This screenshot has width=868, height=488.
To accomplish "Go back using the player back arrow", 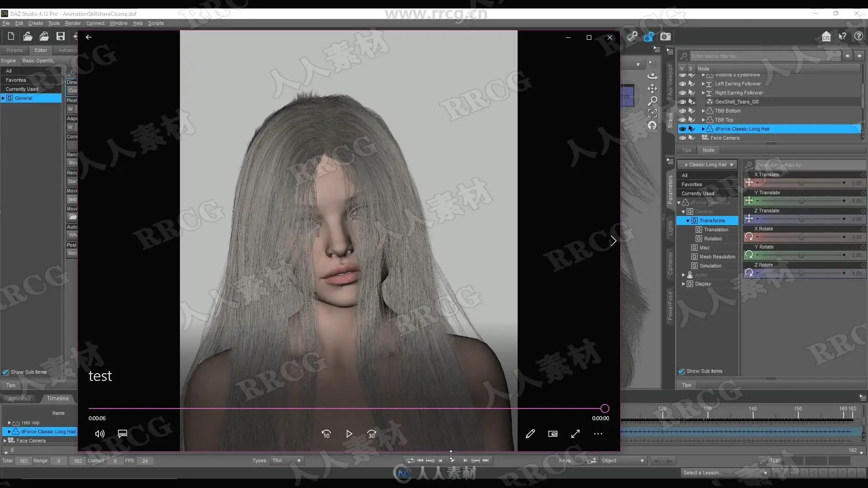I will click(x=89, y=37).
